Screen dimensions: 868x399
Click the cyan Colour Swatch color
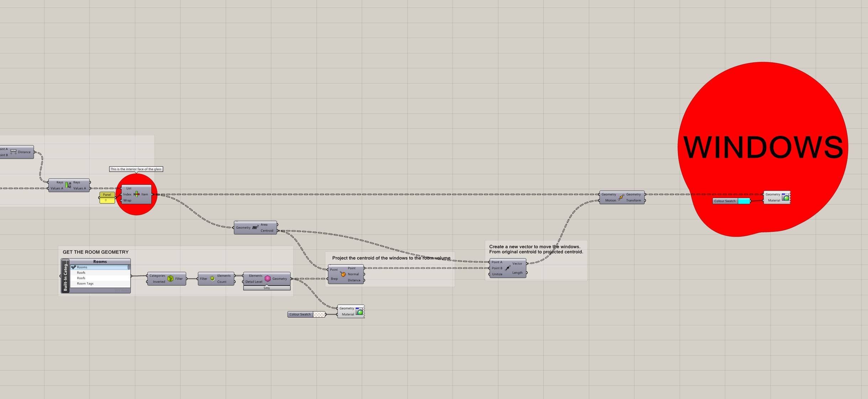tap(744, 201)
